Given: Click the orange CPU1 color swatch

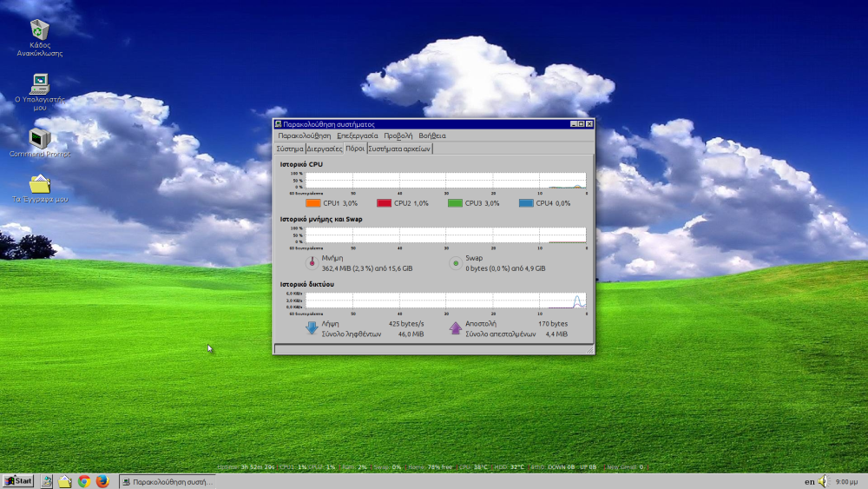Looking at the screenshot, I should pyautogui.click(x=313, y=203).
